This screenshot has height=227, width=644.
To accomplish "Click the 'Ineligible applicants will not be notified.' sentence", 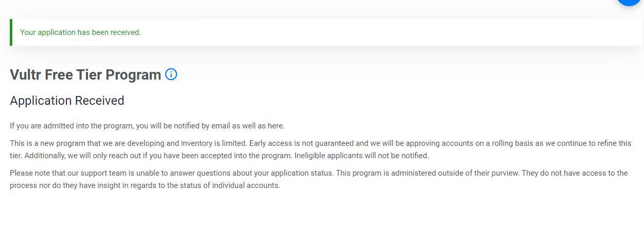I will tap(362, 156).
